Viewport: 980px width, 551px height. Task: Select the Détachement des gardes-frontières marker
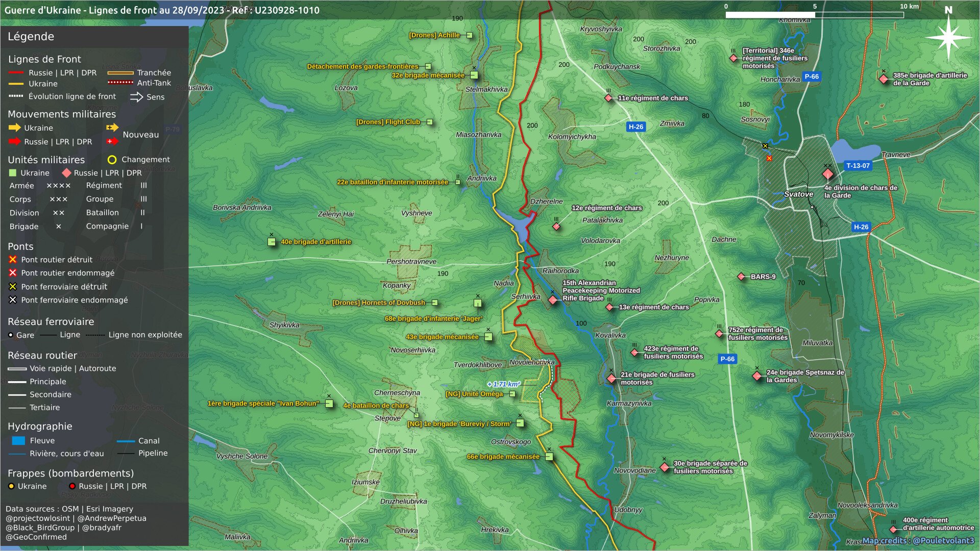click(x=428, y=67)
